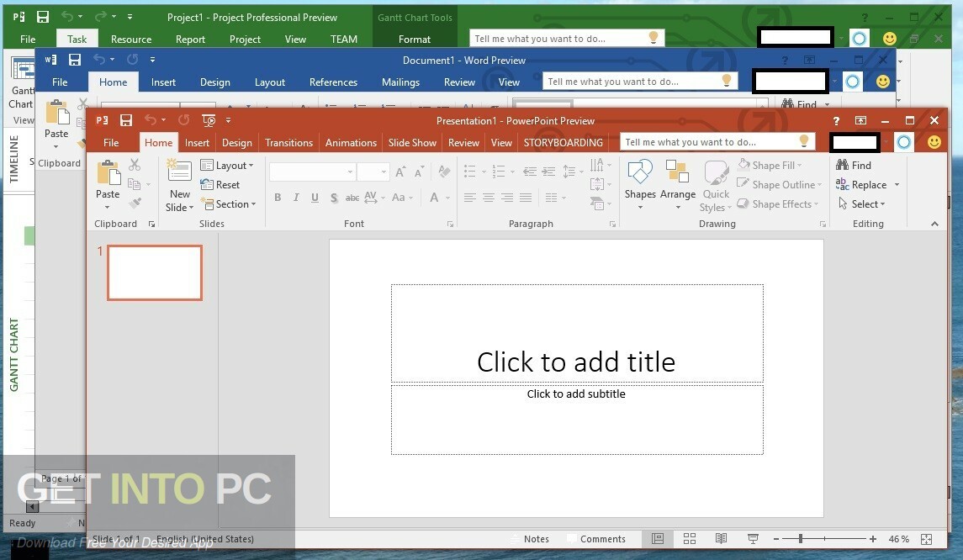Viewport: 963px width, 560px height.
Task: Click the zoom in plus button
Action: coord(873,538)
